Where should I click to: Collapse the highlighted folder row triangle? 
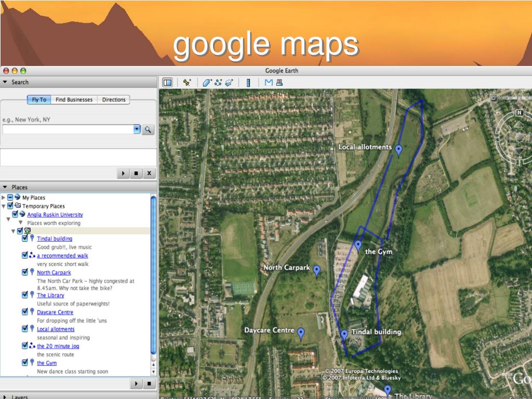coord(13,231)
